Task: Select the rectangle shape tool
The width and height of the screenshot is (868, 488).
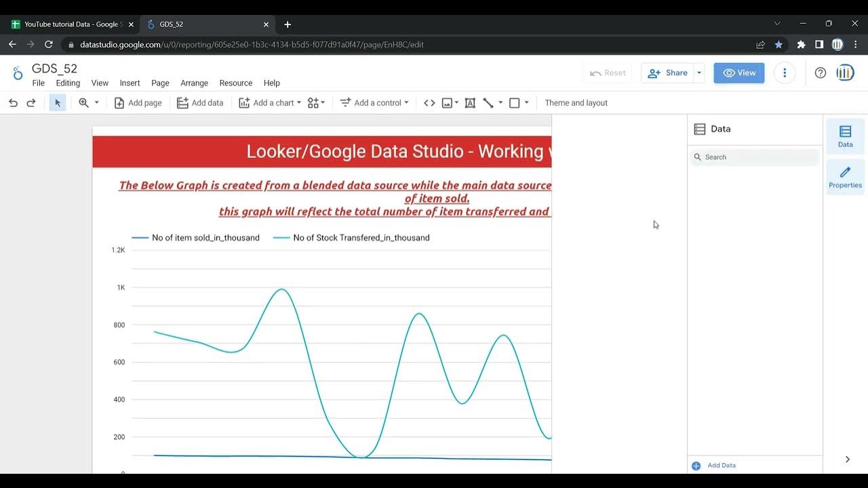Action: click(x=514, y=103)
